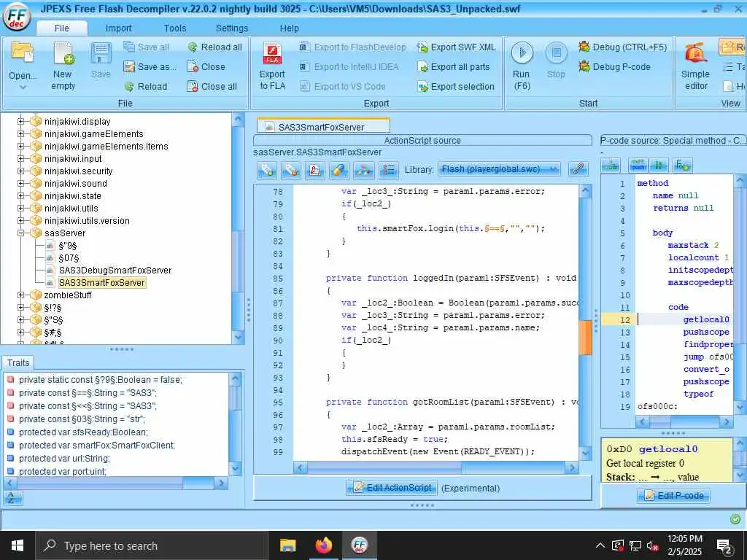
Task: Click the first graph icon in P-code toolbar
Action: [x=611, y=166]
